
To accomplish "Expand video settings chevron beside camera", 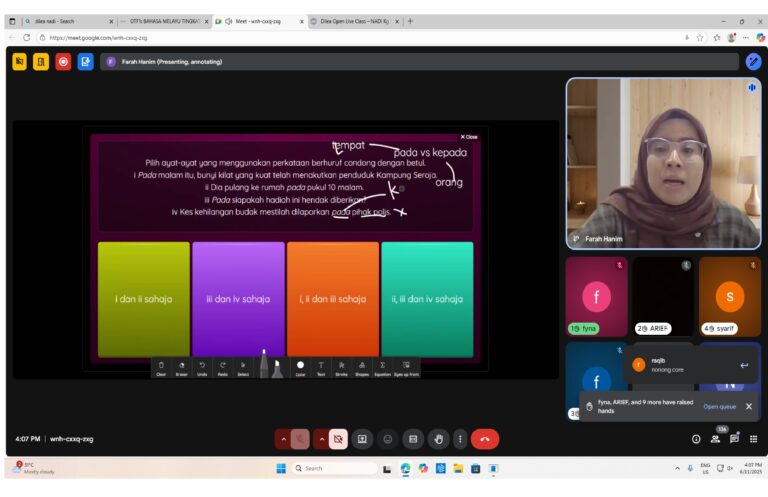I will click(321, 439).
